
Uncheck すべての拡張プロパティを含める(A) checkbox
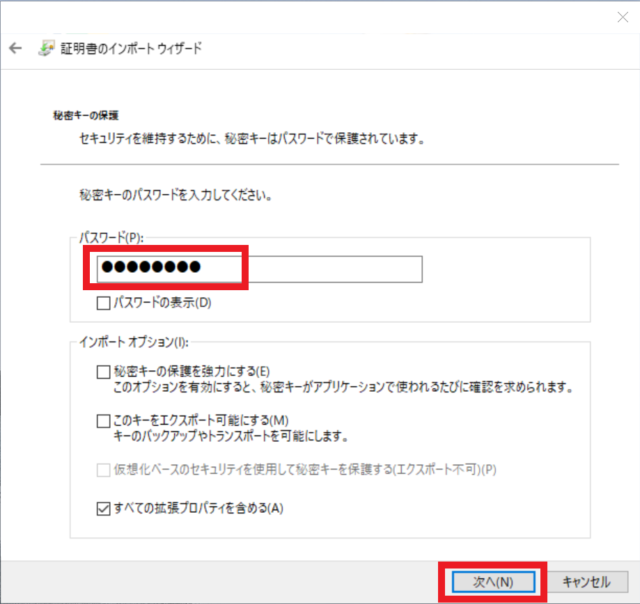click(x=103, y=509)
